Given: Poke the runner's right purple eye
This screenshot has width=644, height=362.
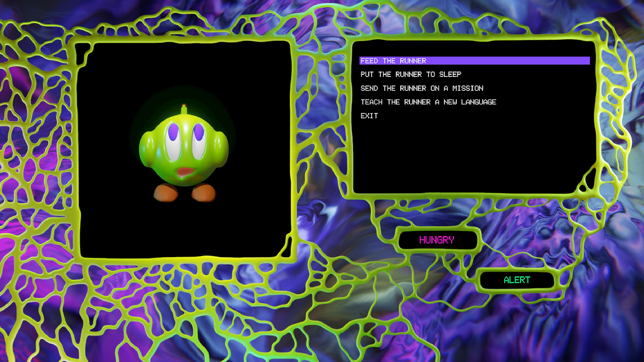Looking at the screenshot, I should (199, 132).
